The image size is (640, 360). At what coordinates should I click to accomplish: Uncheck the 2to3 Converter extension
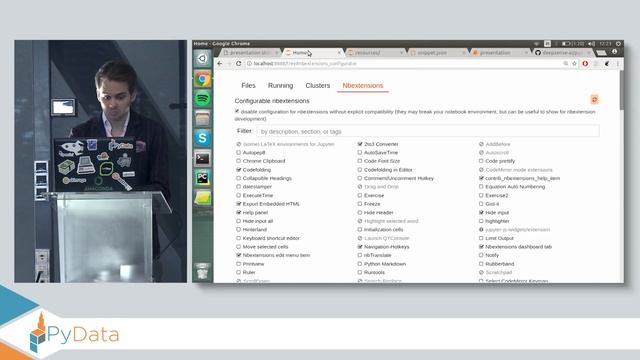(360, 144)
